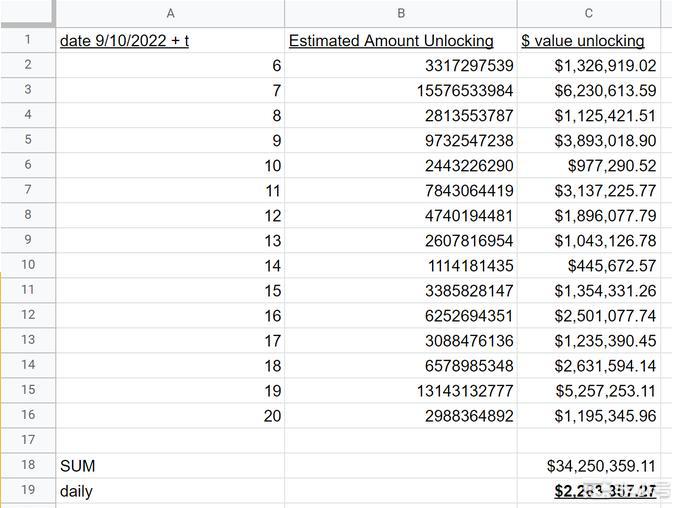Select row 17 header
The height and width of the screenshot is (508, 679).
tap(27, 440)
